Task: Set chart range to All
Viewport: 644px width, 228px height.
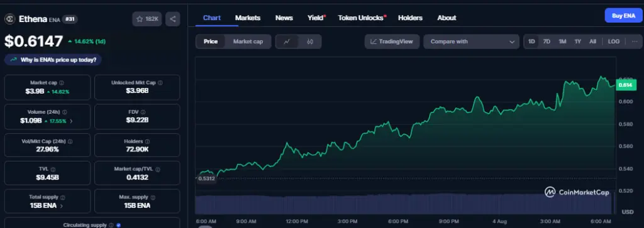Action: (x=592, y=41)
